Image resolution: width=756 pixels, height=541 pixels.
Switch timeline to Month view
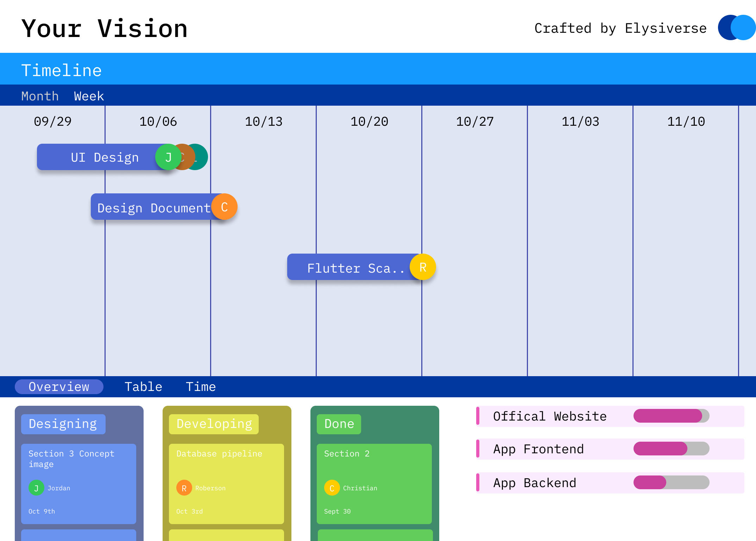pyautogui.click(x=40, y=96)
